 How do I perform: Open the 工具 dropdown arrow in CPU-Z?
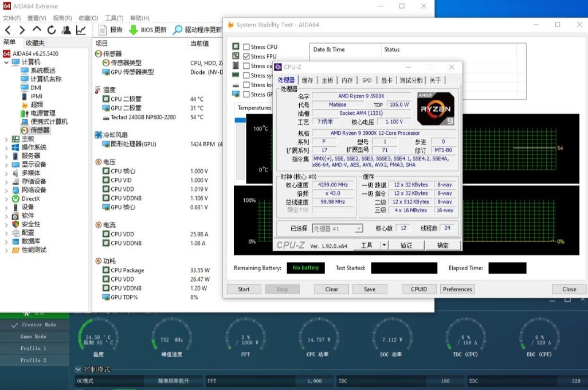point(384,245)
